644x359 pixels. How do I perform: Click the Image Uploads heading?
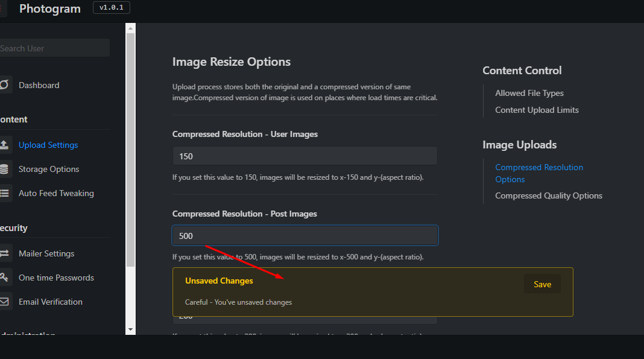520,145
